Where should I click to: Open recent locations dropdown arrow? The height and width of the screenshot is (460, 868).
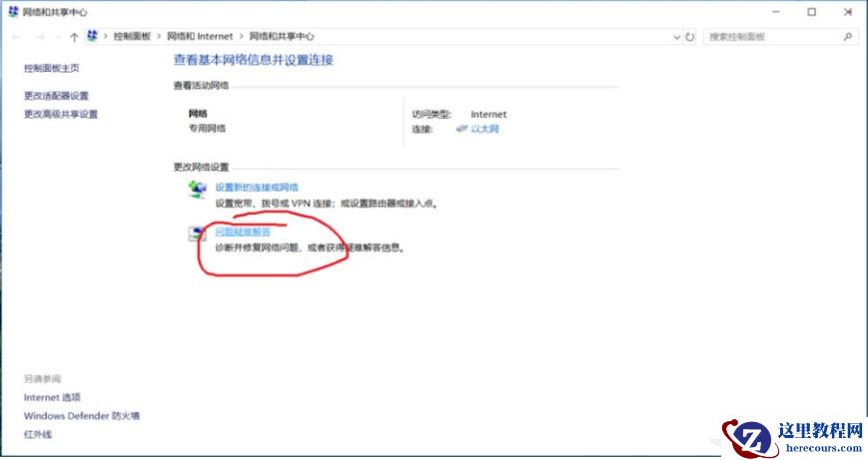[x=58, y=37]
